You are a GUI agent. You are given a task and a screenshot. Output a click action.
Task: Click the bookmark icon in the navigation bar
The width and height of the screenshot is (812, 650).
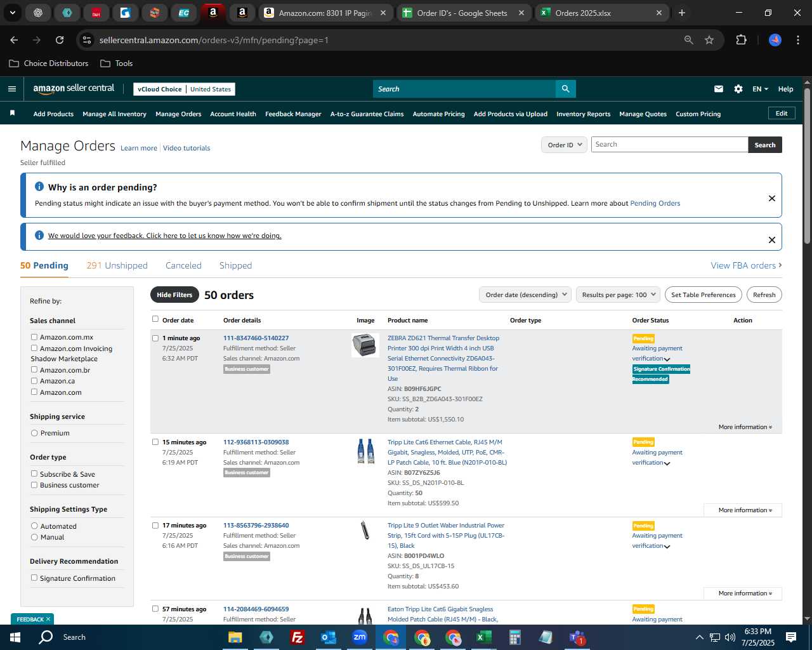point(12,113)
